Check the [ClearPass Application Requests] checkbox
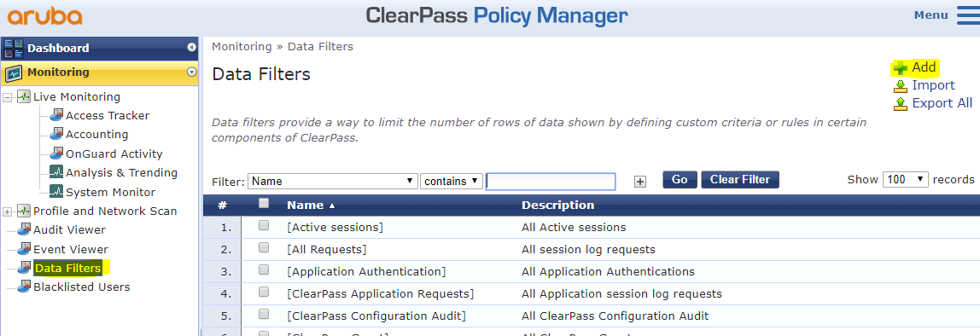Screen dimensions: 980x336 [x=264, y=292]
